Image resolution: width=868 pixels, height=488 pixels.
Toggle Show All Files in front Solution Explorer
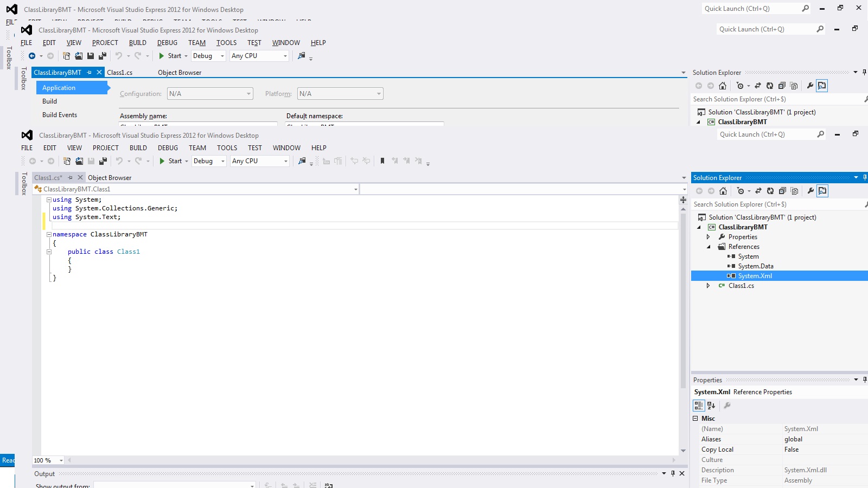794,191
